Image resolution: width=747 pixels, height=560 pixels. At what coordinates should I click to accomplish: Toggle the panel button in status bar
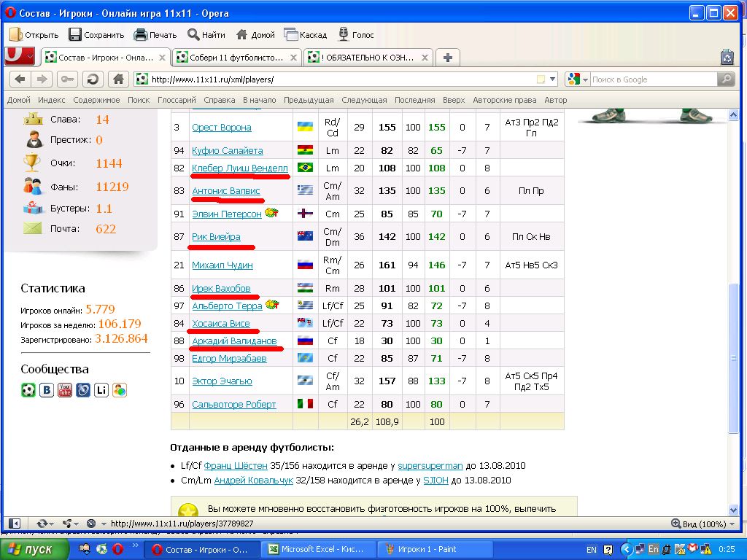click(14, 524)
